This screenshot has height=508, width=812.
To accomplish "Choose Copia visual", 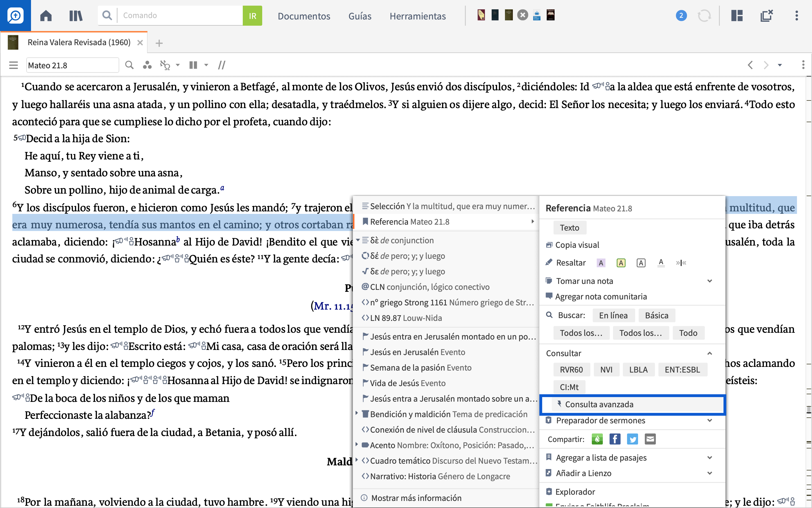I will (x=577, y=245).
